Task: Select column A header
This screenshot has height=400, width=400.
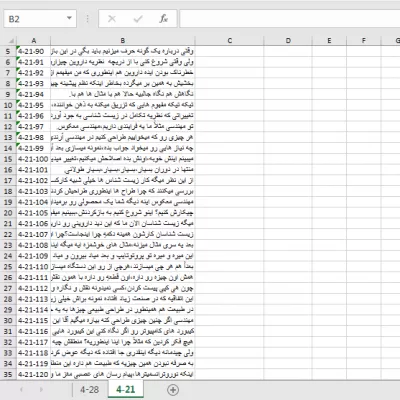Action: 33,41
